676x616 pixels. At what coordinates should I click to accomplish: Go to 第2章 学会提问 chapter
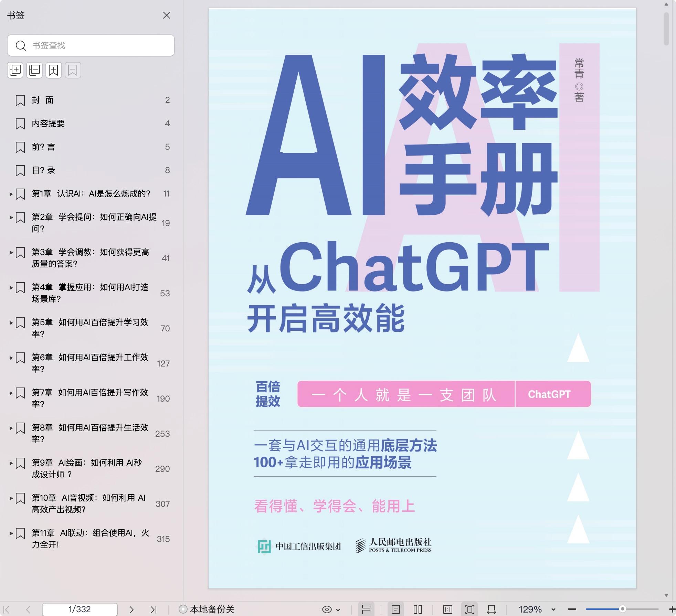(94, 223)
